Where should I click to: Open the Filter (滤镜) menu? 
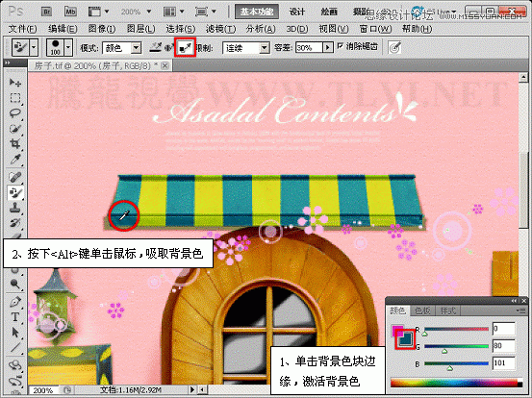point(220,29)
